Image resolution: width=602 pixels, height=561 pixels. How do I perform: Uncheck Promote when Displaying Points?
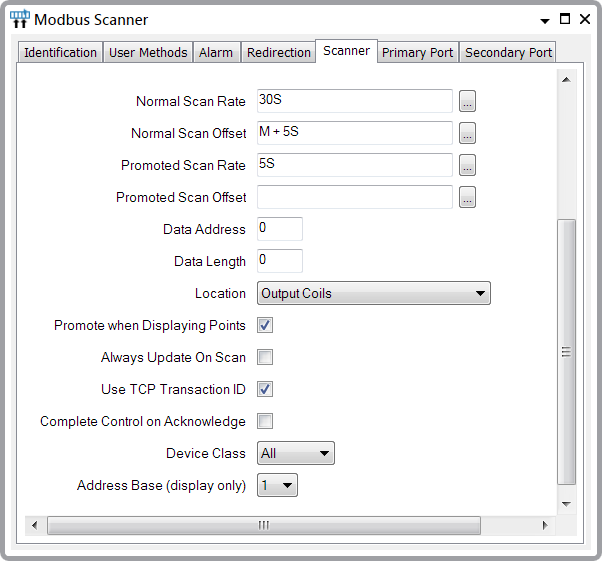click(266, 325)
